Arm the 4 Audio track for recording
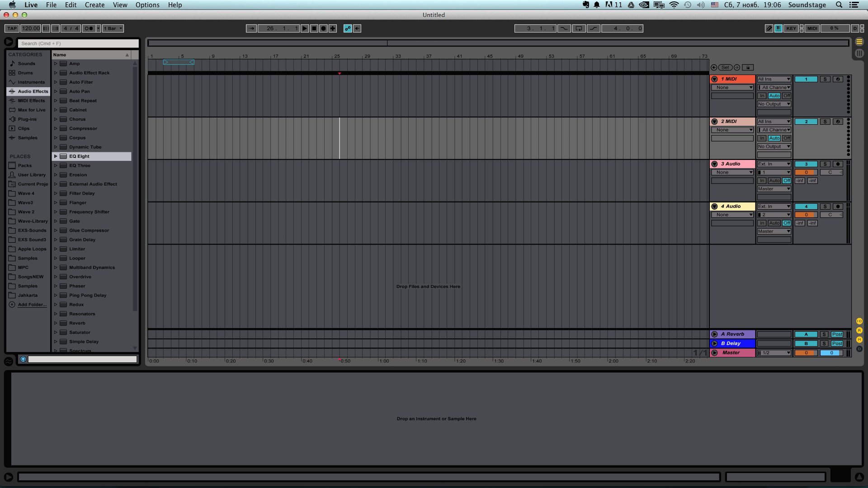Viewport: 868px width, 488px height. pos(837,206)
